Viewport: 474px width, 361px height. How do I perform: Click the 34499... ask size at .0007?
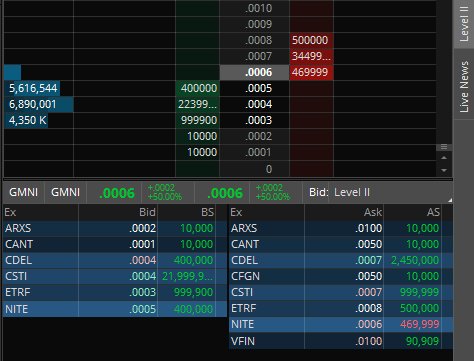click(x=311, y=56)
